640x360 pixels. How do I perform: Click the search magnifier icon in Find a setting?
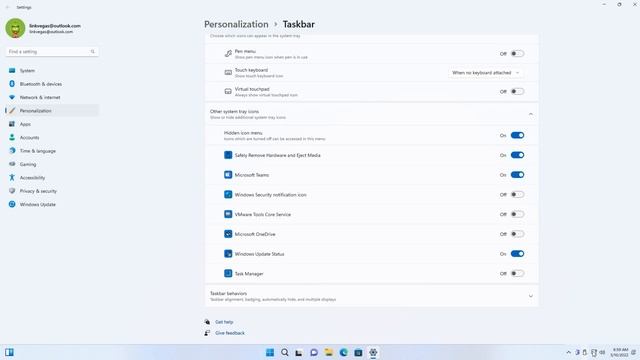click(x=93, y=52)
